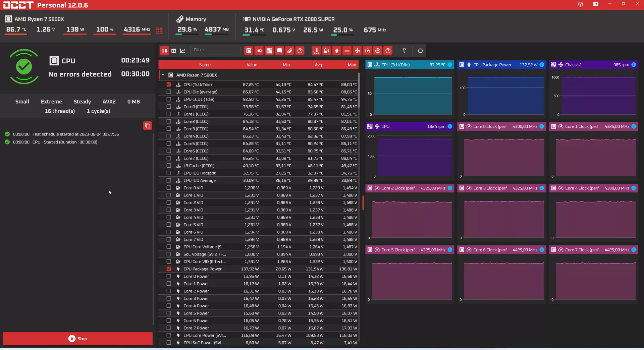Sort by the Max column header

coord(352,65)
